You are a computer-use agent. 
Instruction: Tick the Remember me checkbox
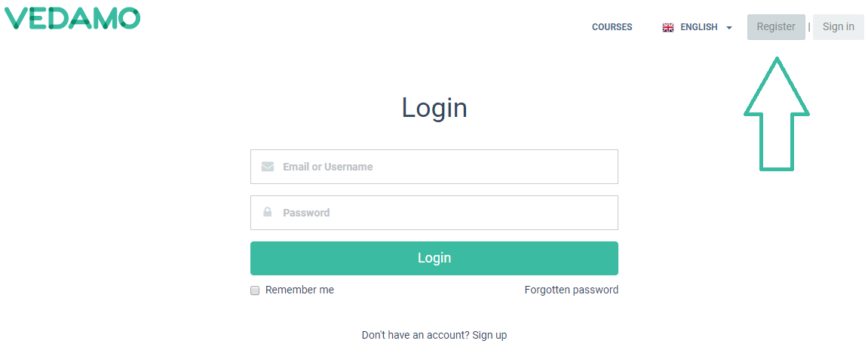(255, 290)
